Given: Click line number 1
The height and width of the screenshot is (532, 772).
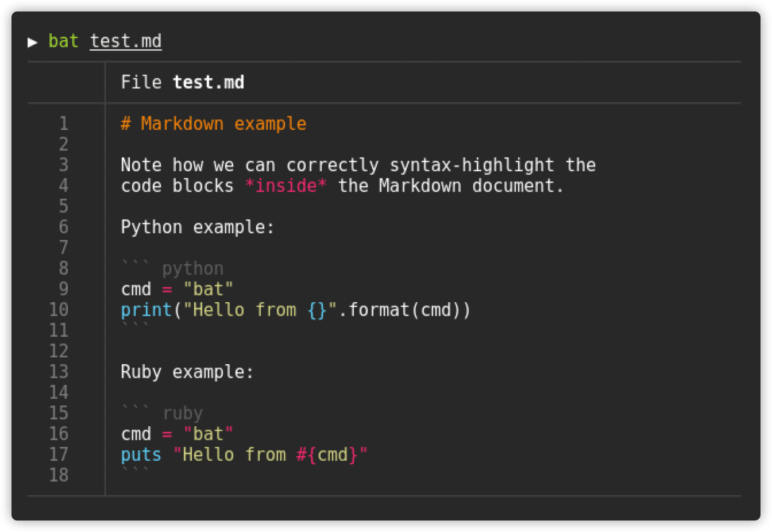Looking at the screenshot, I should tap(64, 124).
